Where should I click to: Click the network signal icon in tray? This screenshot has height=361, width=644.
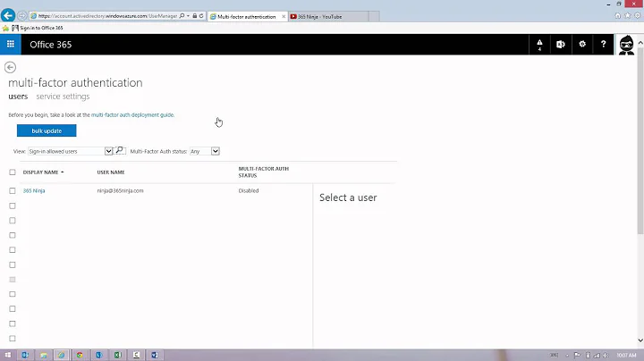597,356
